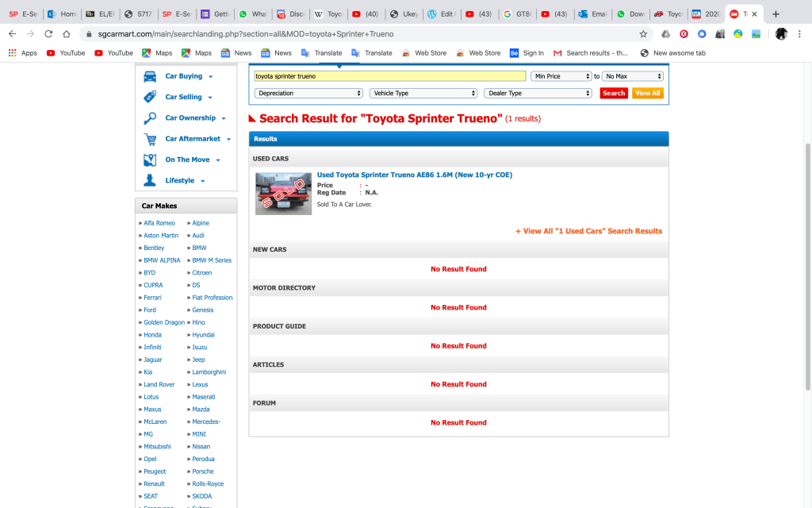Screen dimensions: 812x508
Task: Click the Car Ownership key icon
Action: [x=150, y=118]
